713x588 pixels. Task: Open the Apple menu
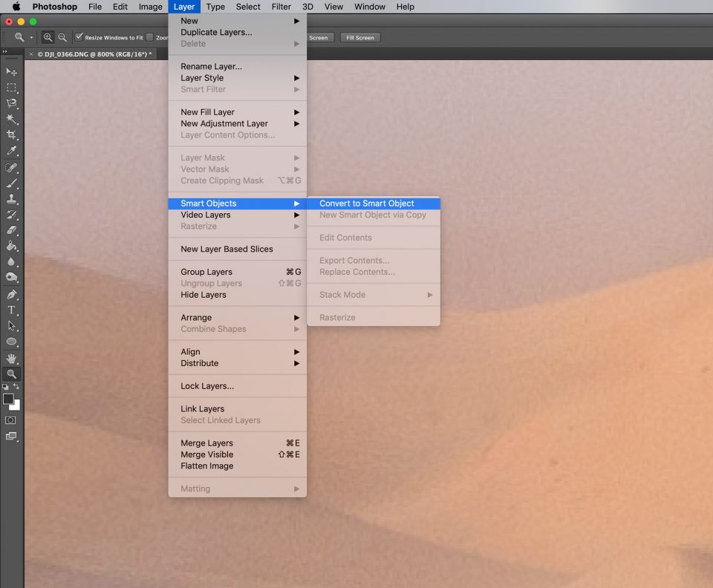(16, 7)
